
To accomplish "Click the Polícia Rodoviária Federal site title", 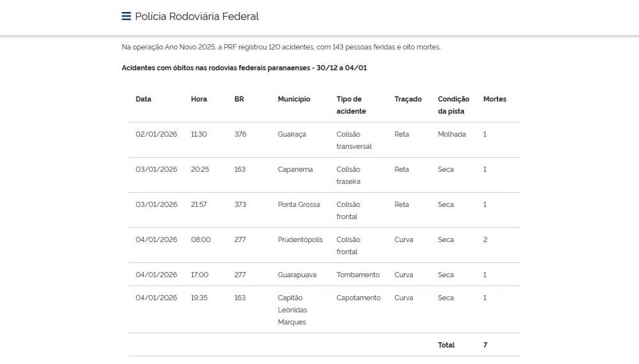I will [197, 17].
